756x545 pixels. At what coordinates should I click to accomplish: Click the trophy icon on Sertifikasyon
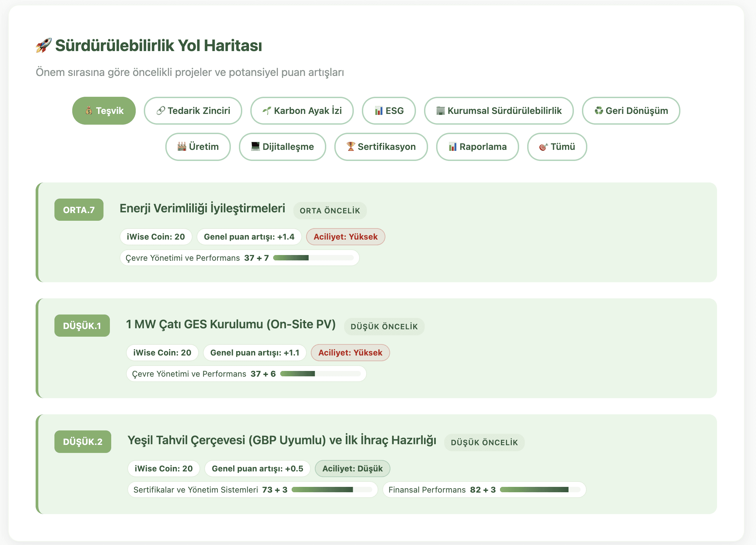351,146
